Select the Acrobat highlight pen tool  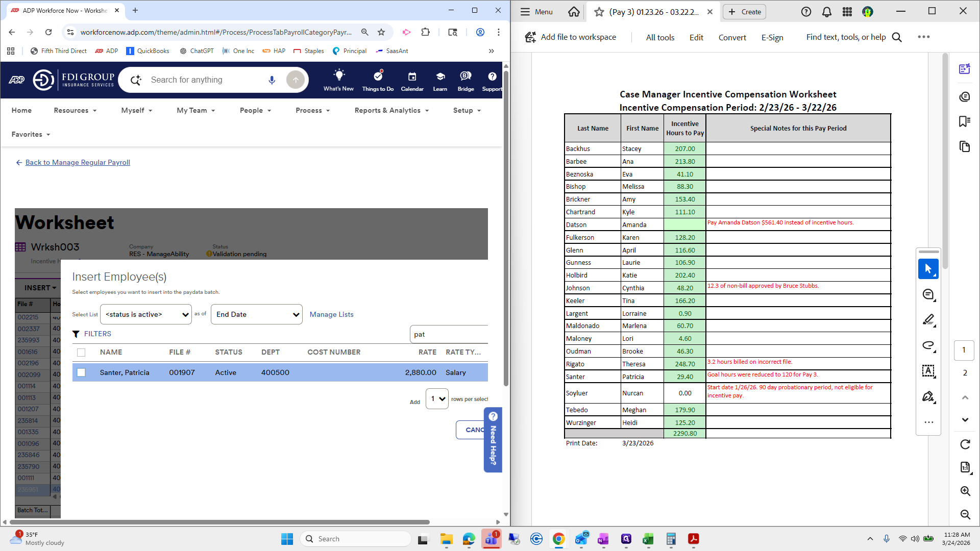pos(928,320)
